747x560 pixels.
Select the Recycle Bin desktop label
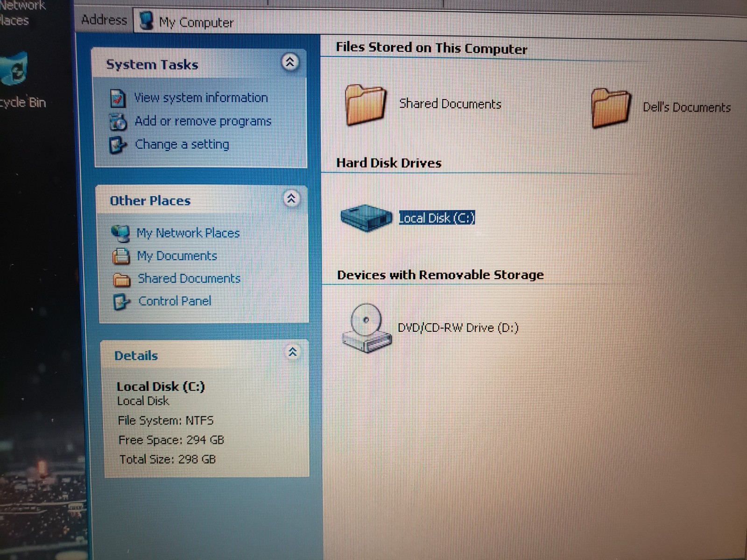tap(23, 102)
